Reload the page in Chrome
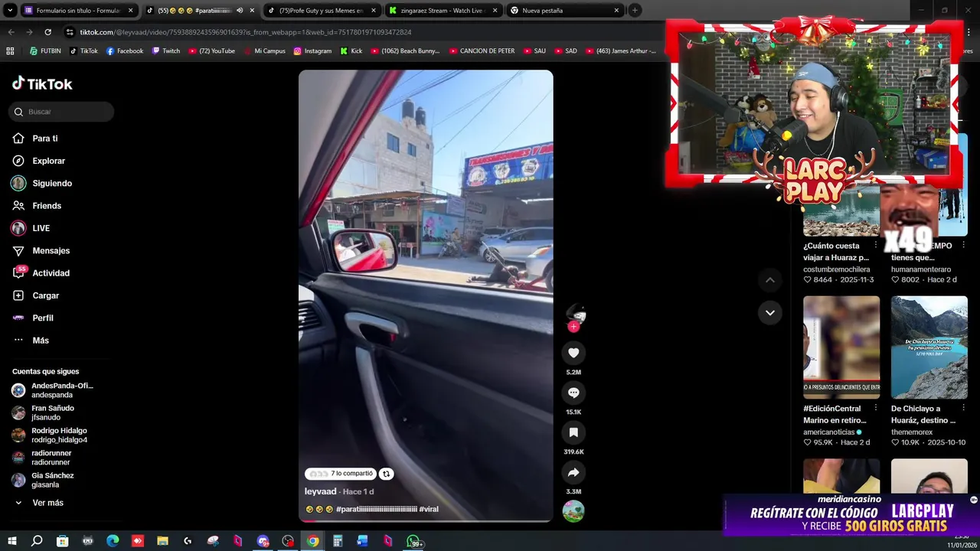Screen dimensions: 980x551 click(x=47, y=32)
